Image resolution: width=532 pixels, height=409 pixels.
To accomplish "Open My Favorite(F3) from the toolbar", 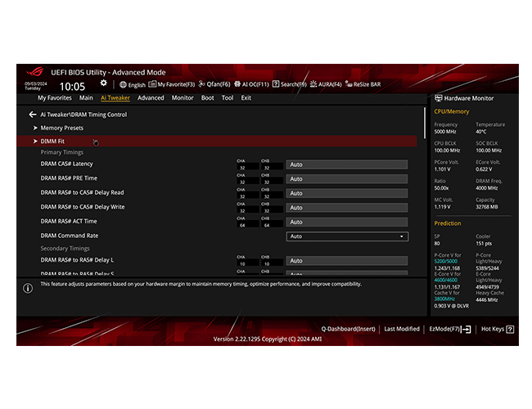I will [172, 84].
